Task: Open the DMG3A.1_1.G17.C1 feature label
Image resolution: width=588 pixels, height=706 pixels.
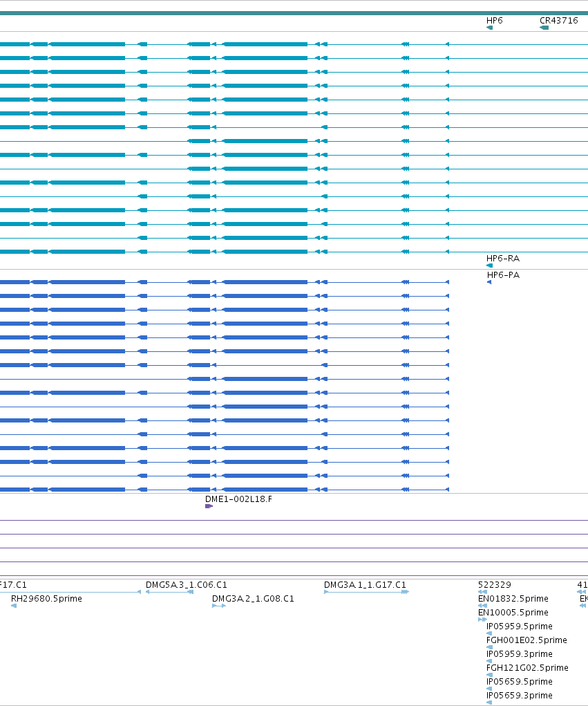Action: pyautogui.click(x=365, y=585)
